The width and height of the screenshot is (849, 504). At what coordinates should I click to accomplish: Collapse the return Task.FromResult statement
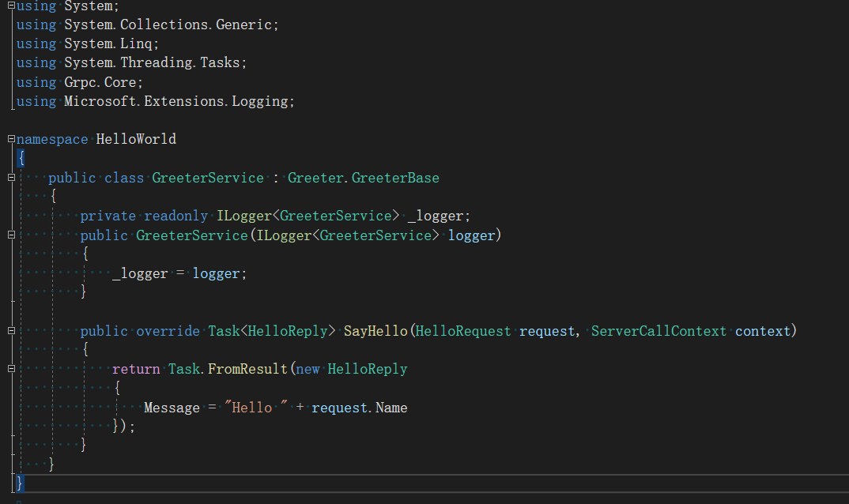point(11,369)
